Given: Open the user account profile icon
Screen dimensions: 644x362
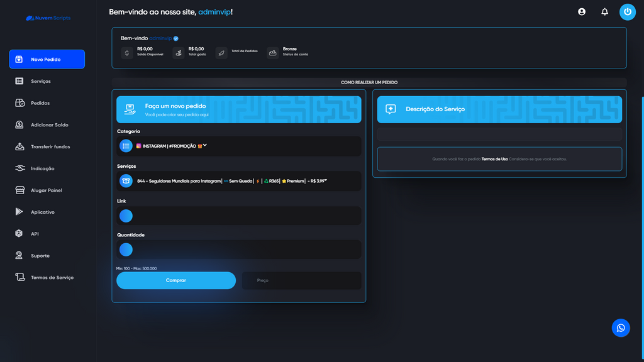Looking at the screenshot, I should point(581,11).
